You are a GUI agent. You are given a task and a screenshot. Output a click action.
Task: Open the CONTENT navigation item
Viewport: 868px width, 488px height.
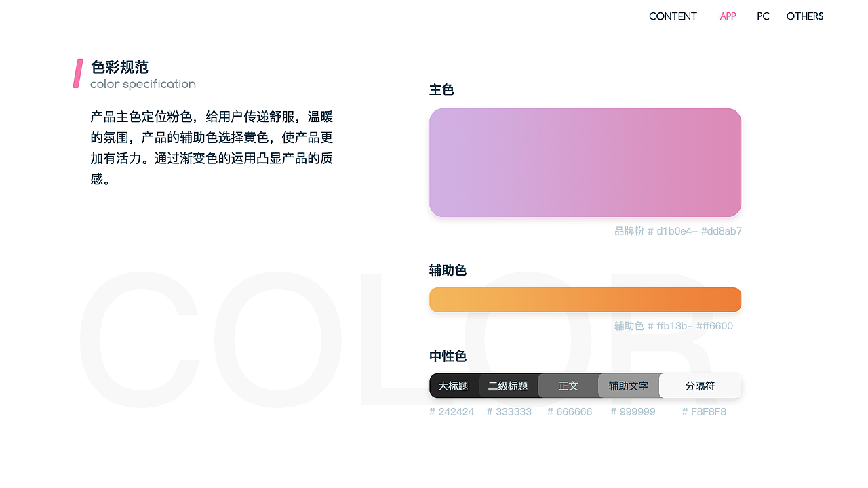click(673, 16)
